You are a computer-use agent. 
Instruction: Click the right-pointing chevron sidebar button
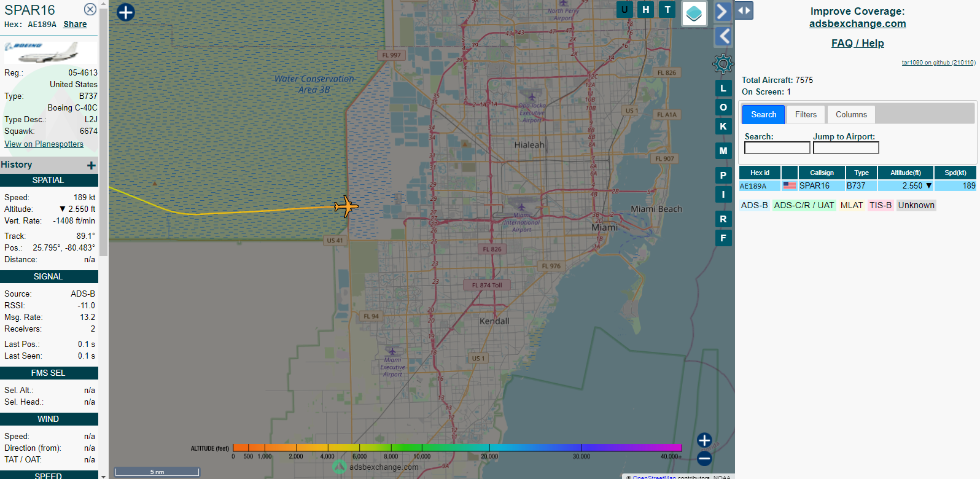tap(723, 12)
